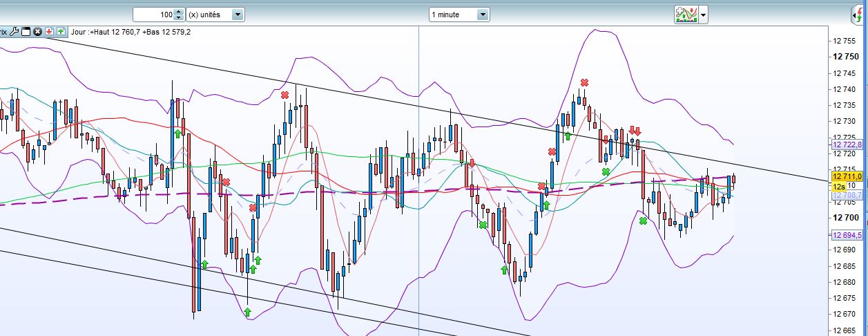Image resolution: width=868 pixels, height=336 pixels.
Task: Click the green up arrow panel icon
Action: pos(61,31)
